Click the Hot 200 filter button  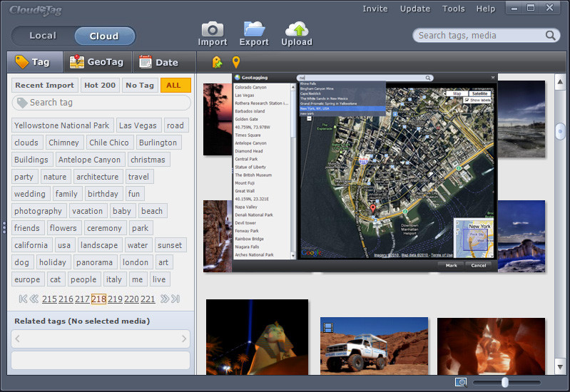coord(100,85)
